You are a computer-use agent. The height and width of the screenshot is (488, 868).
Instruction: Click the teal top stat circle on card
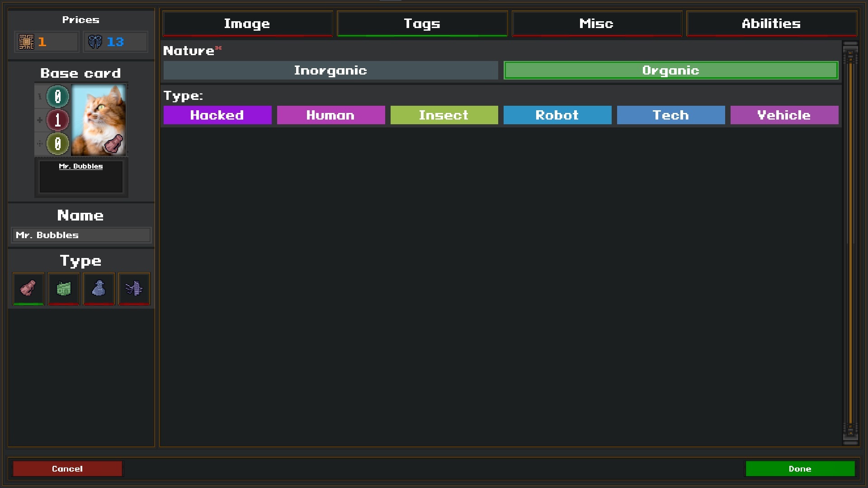click(58, 96)
